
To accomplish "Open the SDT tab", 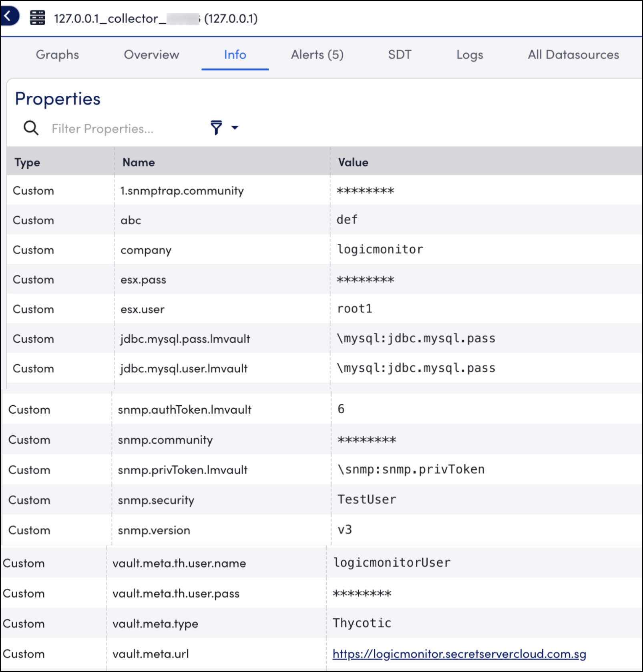I will 400,55.
